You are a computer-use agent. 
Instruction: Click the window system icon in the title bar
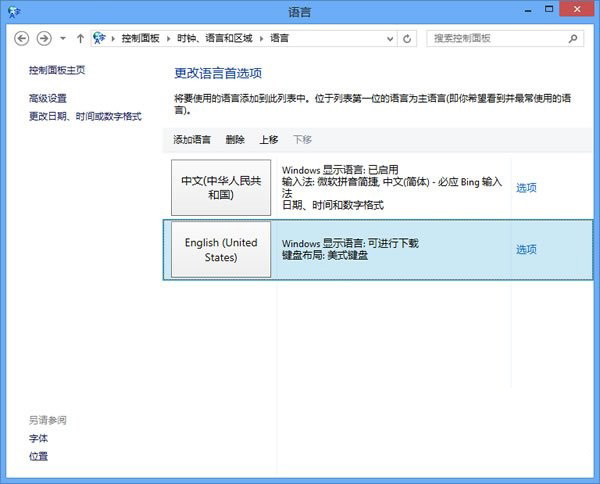(x=14, y=12)
